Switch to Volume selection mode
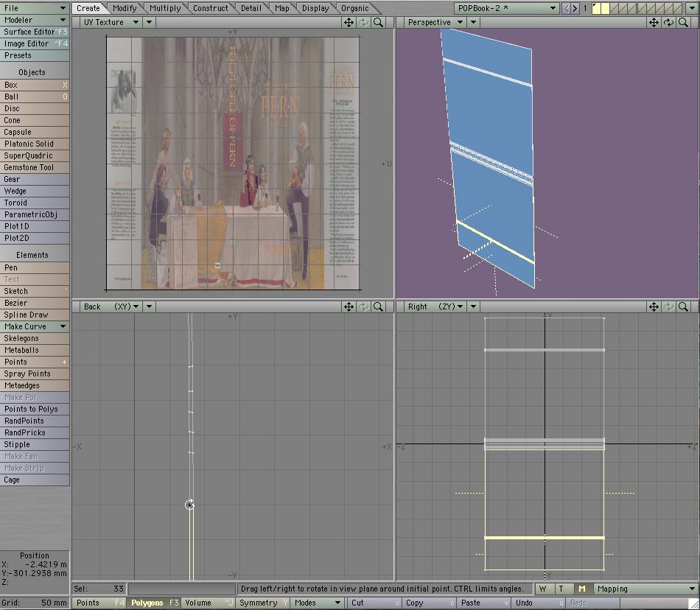The width and height of the screenshot is (700, 610). click(x=208, y=603)
